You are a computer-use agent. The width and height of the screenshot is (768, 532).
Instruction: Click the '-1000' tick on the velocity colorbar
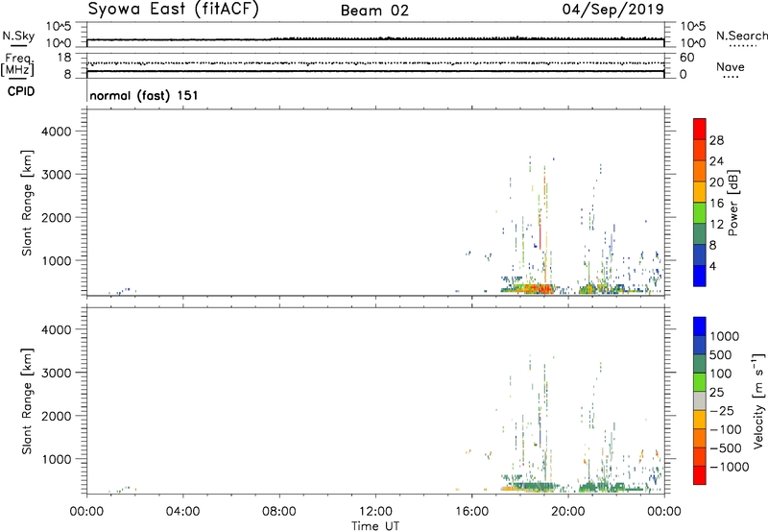729,467
